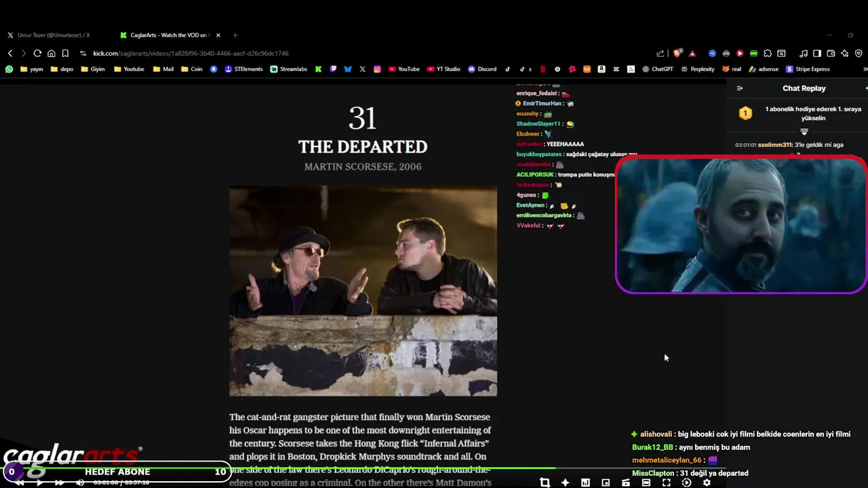The image size is (868, 488).
Task: Click the sparkle icon in video controls
Action: pyautogui.click(x=565, y=483)
